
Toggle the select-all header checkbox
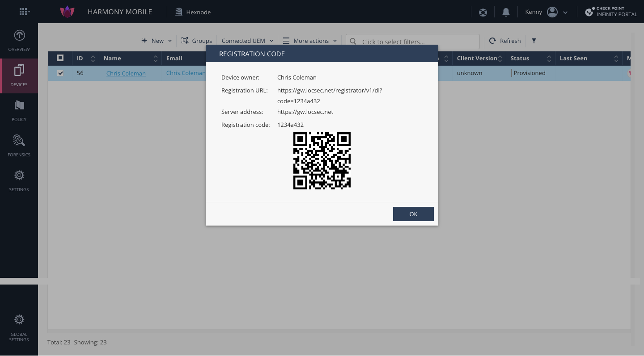point(60,58)
